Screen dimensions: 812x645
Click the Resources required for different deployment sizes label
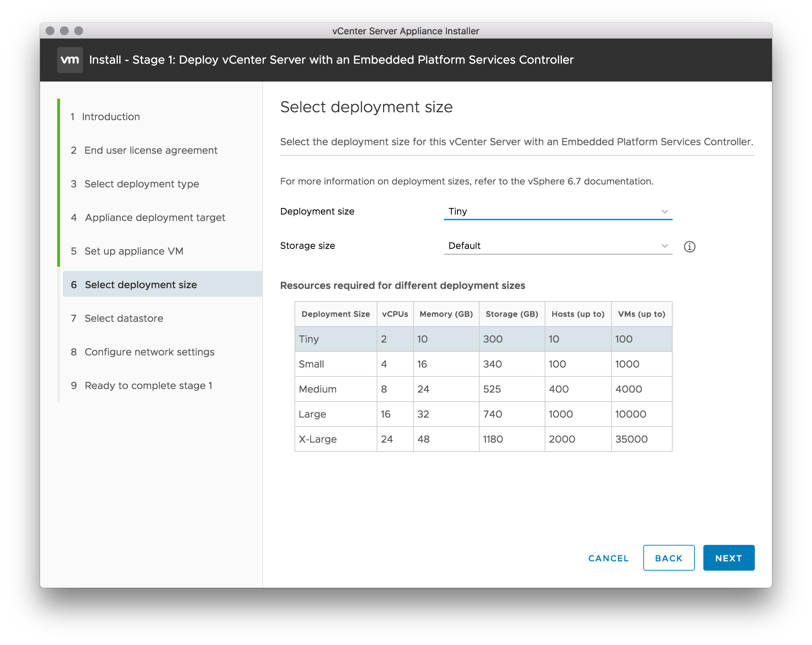(x=402, y=286)
